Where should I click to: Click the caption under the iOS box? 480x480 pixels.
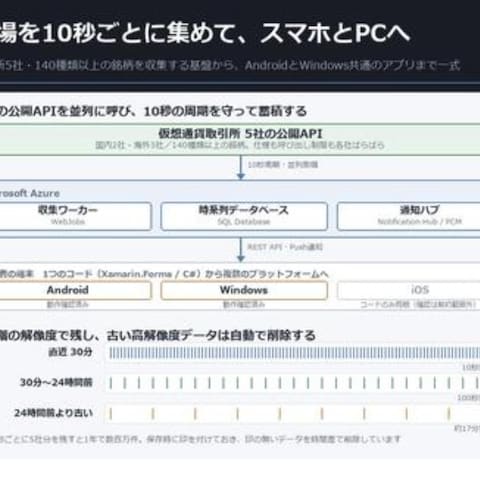[x=418, y=305]
